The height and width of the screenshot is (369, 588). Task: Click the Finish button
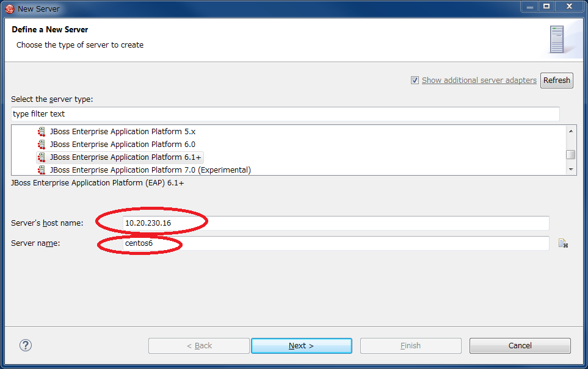[x=411, y=345]
